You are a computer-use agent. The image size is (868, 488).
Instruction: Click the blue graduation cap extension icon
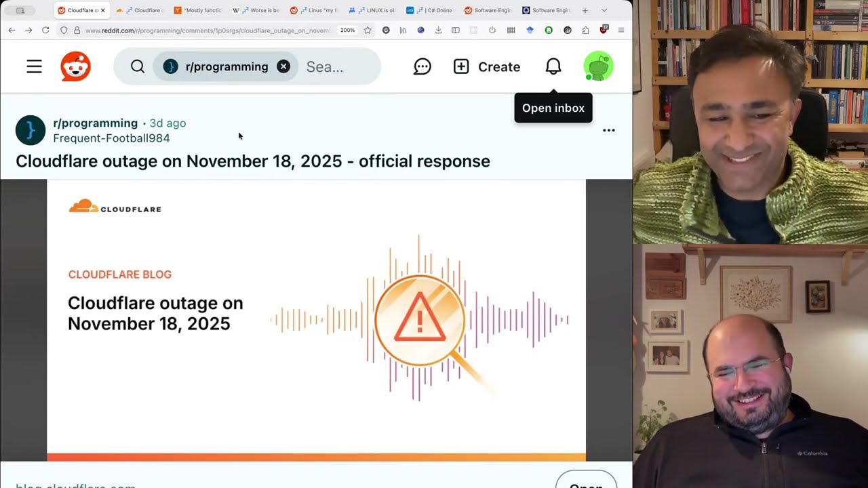(x=530, y=30)
